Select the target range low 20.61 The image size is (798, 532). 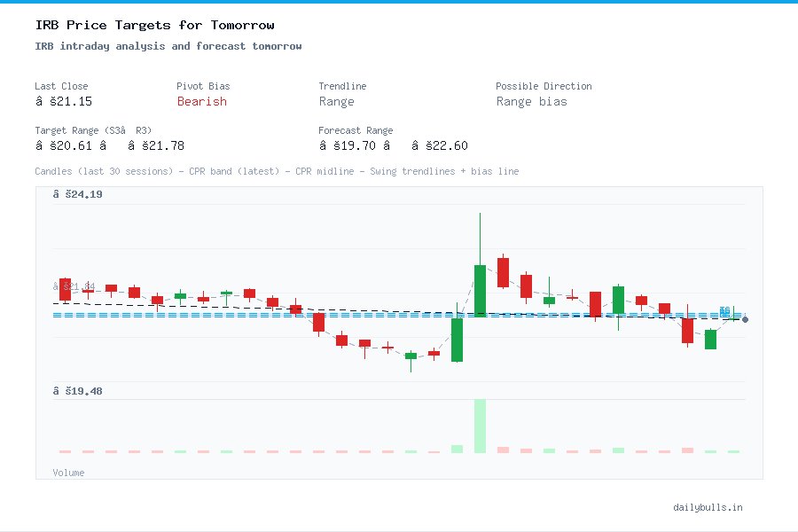[x=64, y=145]
